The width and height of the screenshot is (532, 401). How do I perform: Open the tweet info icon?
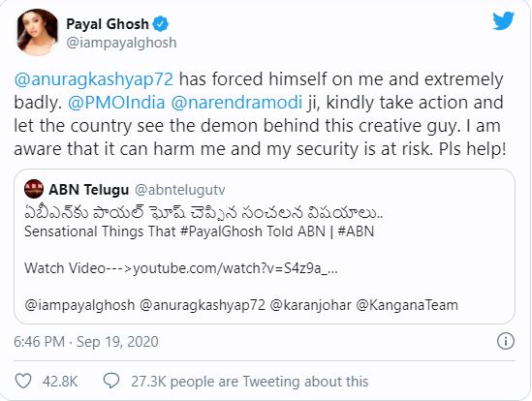(506, 341)
